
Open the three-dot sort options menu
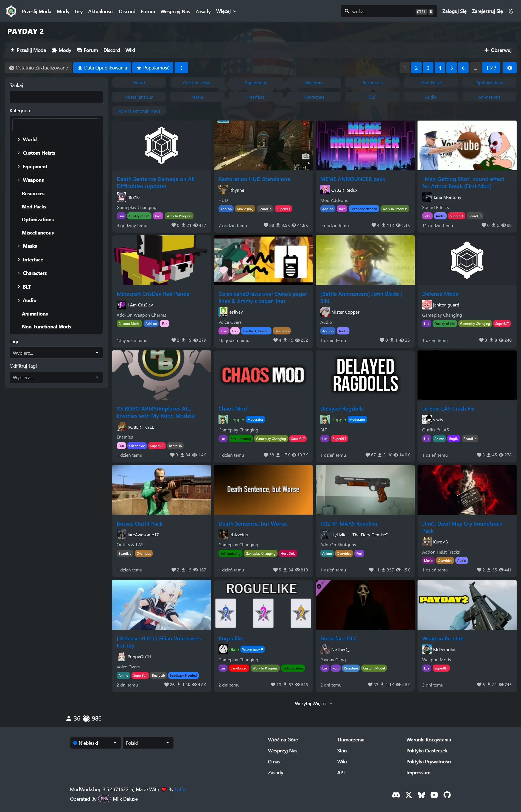click(181, 68)
